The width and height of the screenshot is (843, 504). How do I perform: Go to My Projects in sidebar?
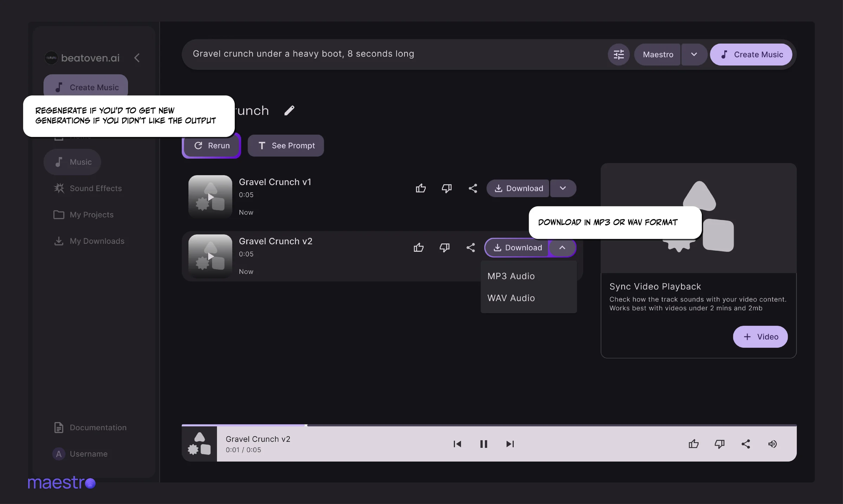pos(83,215)
